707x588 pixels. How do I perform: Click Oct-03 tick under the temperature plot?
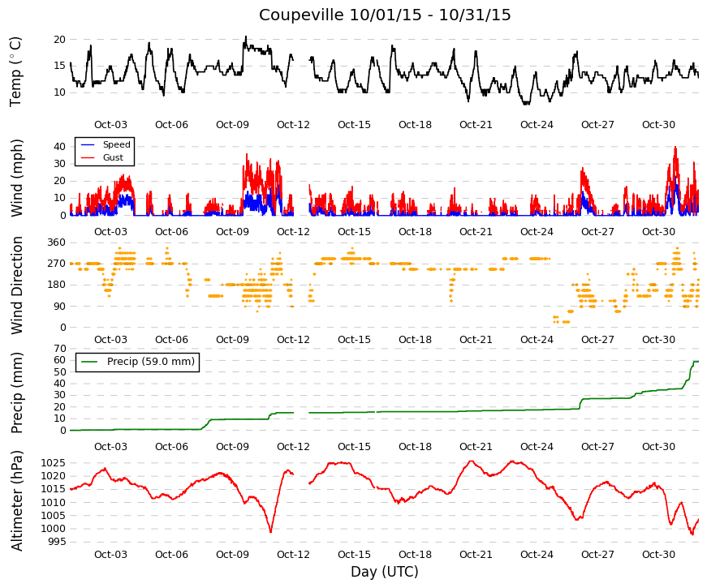110,125
